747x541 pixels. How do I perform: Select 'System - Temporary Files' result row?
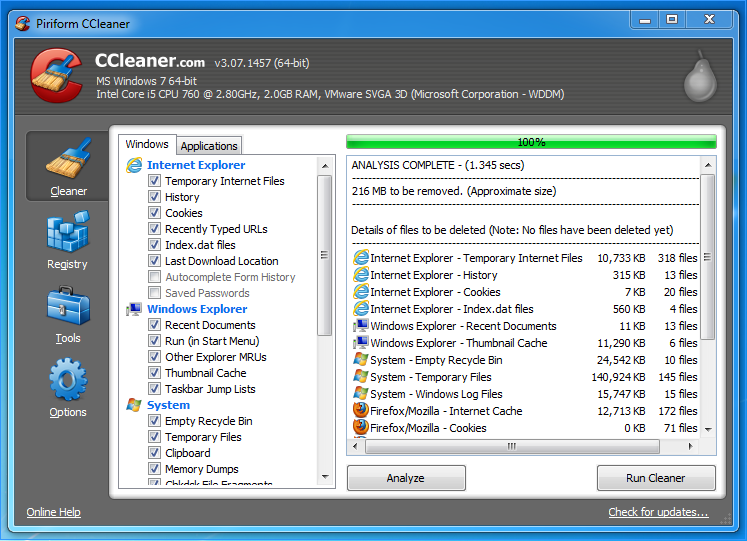tap(525, 377)
